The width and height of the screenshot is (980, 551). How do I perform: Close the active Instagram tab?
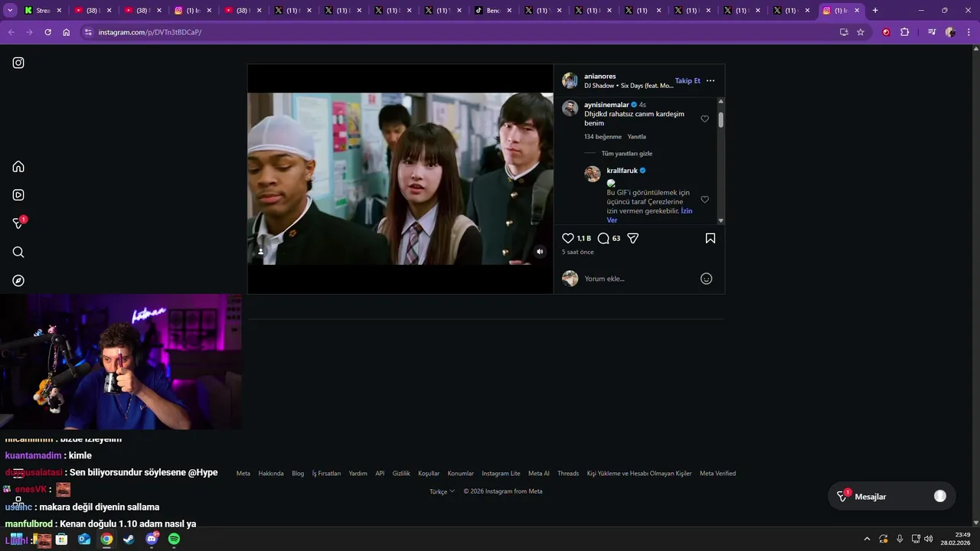click(857, 11)
